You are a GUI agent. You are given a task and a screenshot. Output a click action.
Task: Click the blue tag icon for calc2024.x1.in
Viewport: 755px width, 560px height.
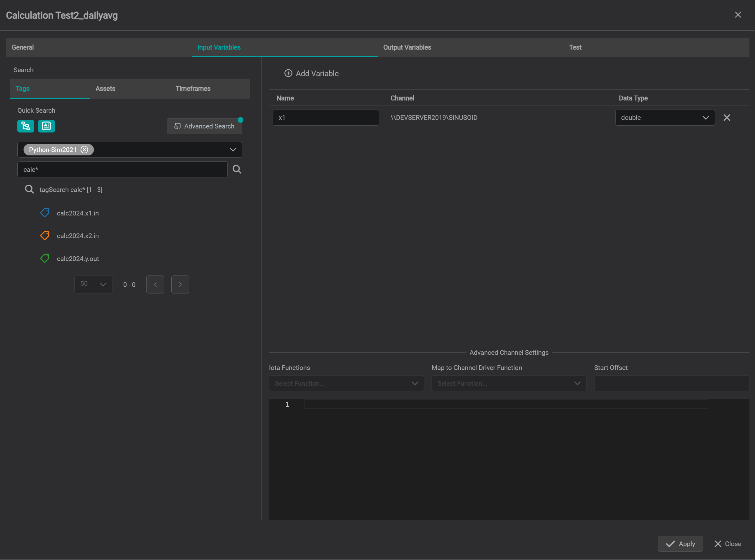pyautogui.click(x=45, y=213)
